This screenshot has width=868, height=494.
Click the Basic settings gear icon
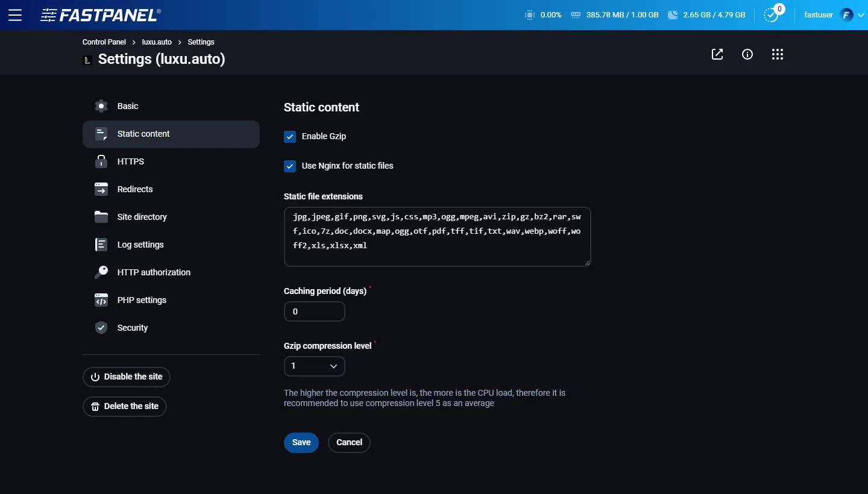click(101, 106)
